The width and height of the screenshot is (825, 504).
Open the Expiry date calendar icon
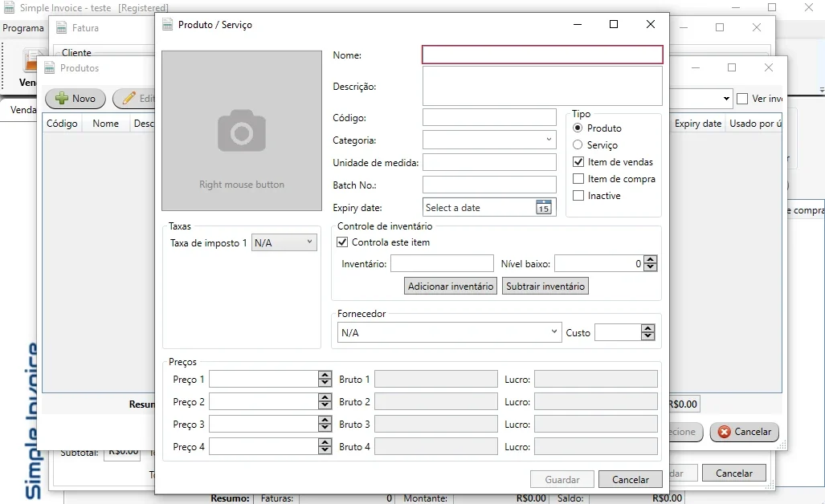pos(544,208)
